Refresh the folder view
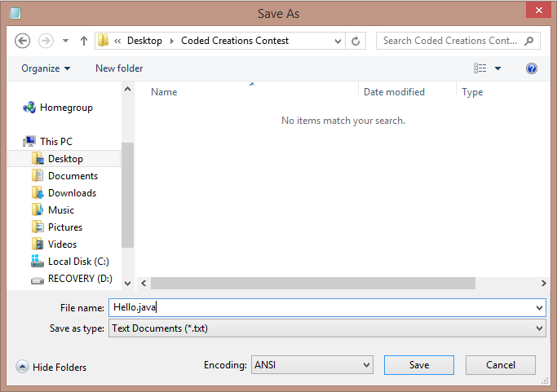 click(x=356, y=42)
